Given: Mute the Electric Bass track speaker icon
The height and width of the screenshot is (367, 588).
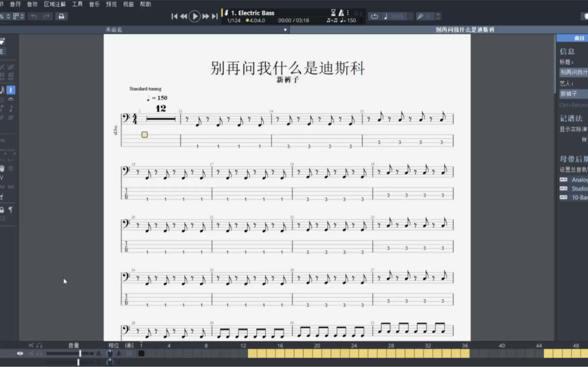Looking at the screenshot, I should pyautogui.click(x=31, y=353).
